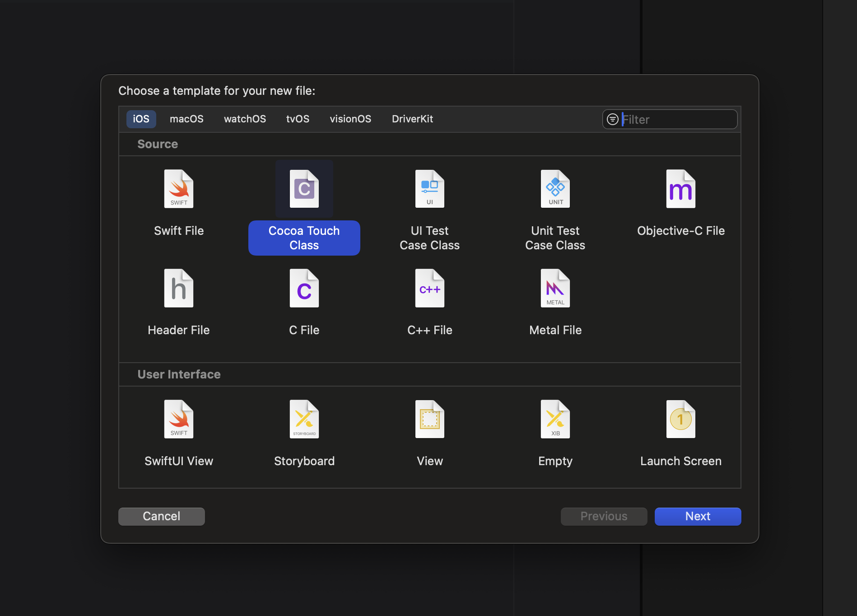
Task: Click the "C File" label
Action: pos(304,330)
